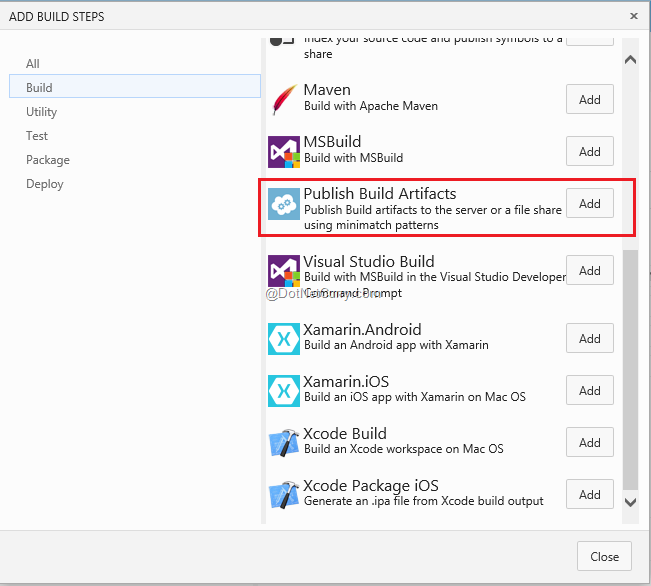
Task: Add the Maven build step
Action: (x=590, y=99)
